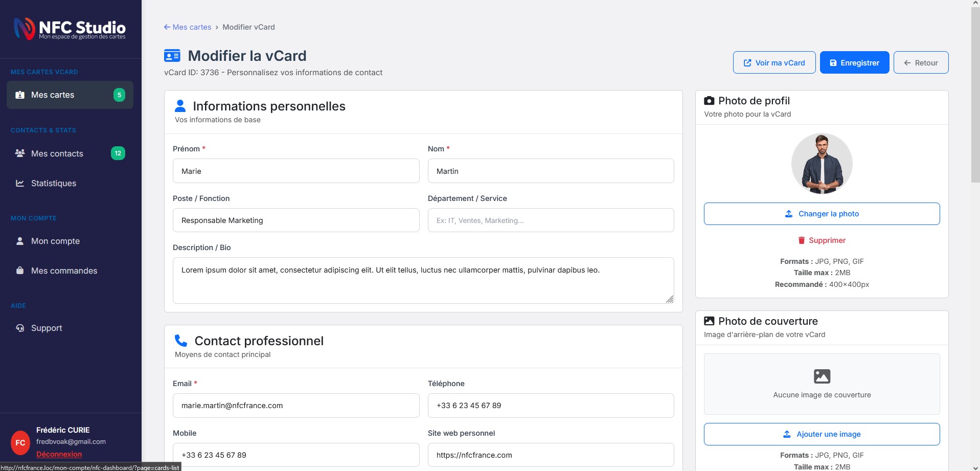
Task: Click the page vertical scrollbar
Action: (x=975, y=102)
